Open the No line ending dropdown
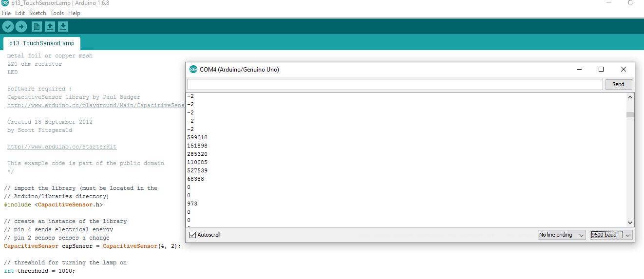Screen dimensions: 644x279 561,235
